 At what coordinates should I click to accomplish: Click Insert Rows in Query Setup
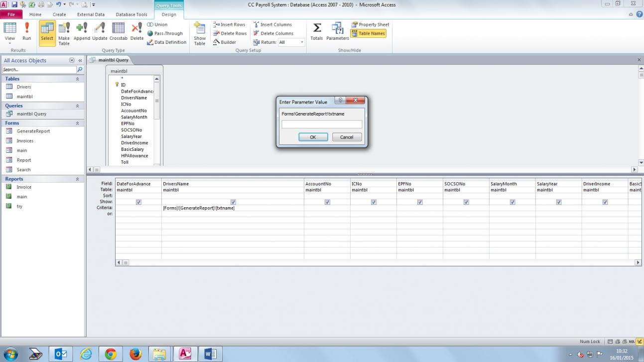point(229,24)
